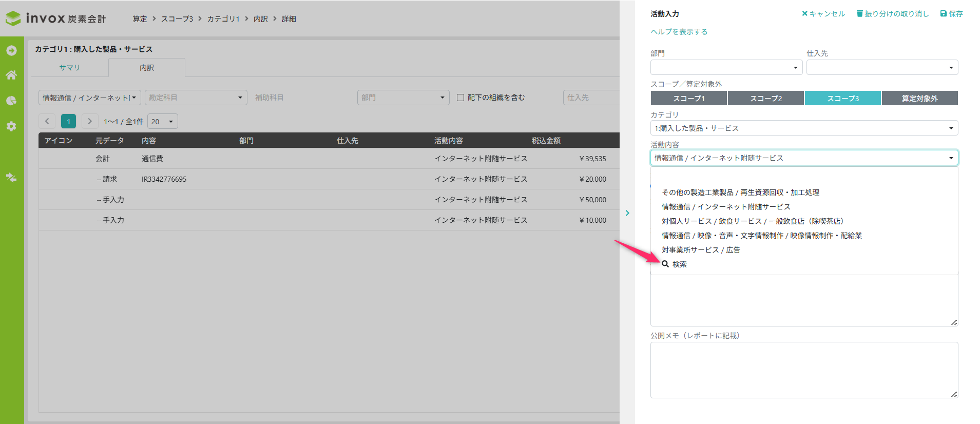Open the arrow-circle sidebar icon
This screenshot has width=980, height=424.
point(11,50)
